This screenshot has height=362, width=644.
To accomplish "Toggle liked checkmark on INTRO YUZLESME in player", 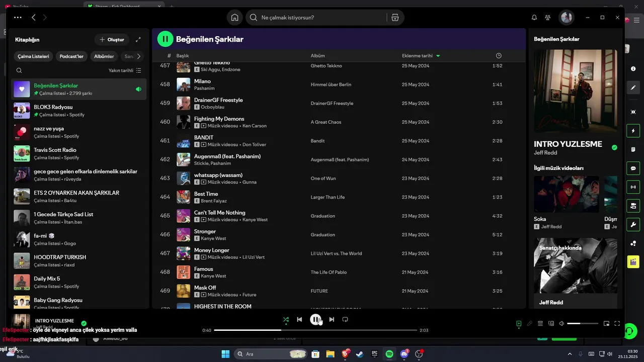I will [x=84, y=323].
